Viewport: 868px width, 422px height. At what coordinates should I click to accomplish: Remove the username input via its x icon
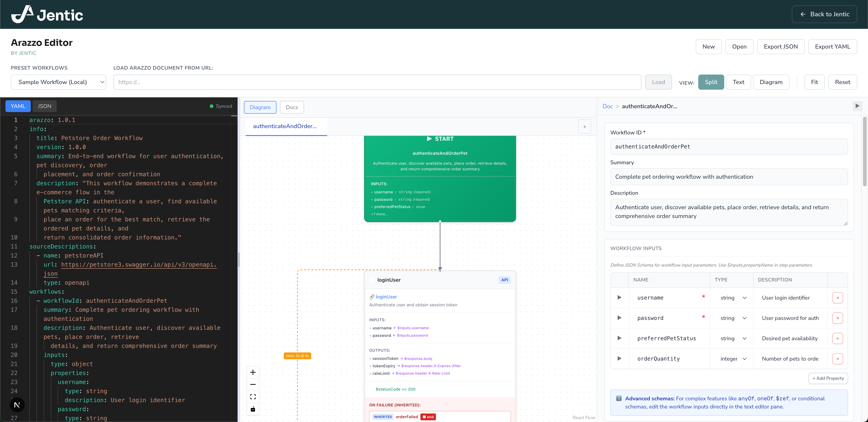pyautogui.click(x=838, y=298)
